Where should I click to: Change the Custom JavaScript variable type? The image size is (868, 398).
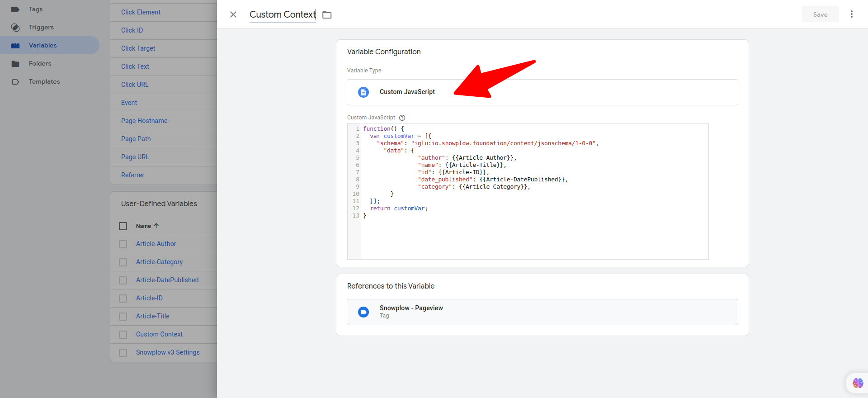tap(542, 92)
